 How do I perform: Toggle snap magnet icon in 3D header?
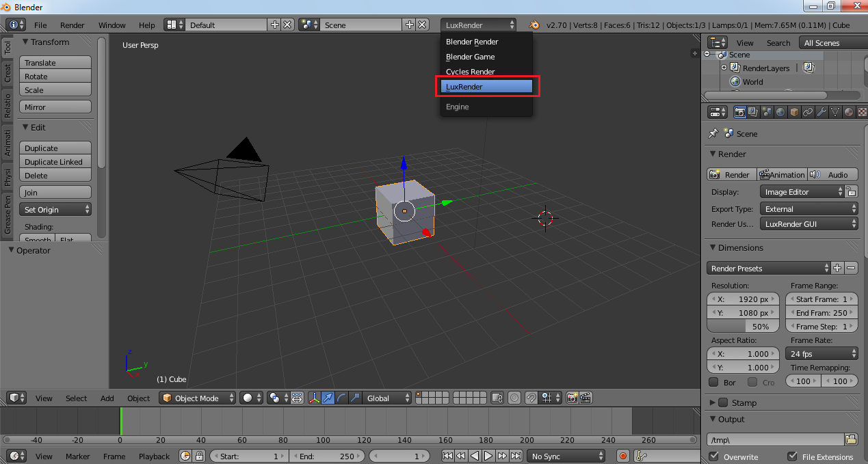pyautogui.click(x=531, y=398)
